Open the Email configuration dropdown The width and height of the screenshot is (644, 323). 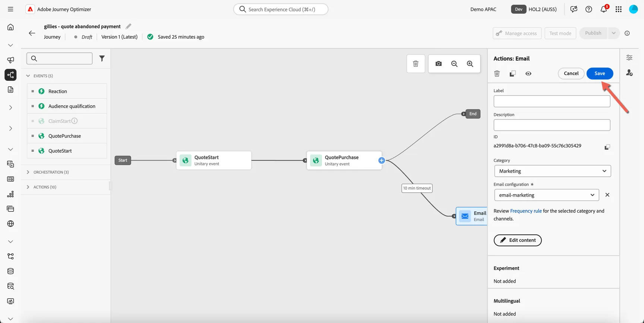[x=547, y=195]
